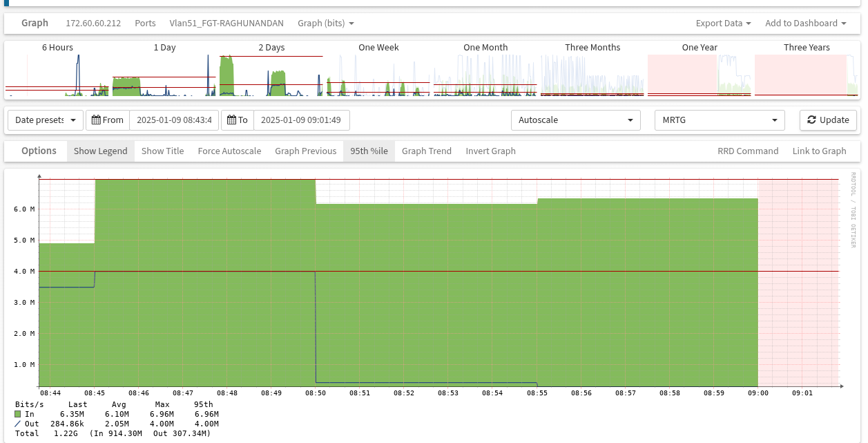Toggle Graph Previous option
This screenshot has width=868, height=443.
click(x=306, y=151)
